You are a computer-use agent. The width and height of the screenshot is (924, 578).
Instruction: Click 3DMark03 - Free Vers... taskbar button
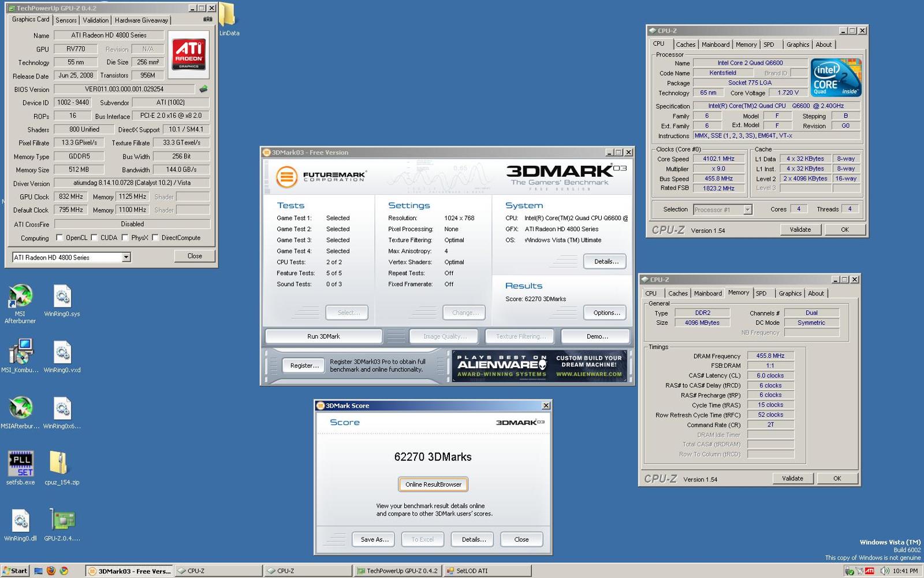click(x=129, y=571)
